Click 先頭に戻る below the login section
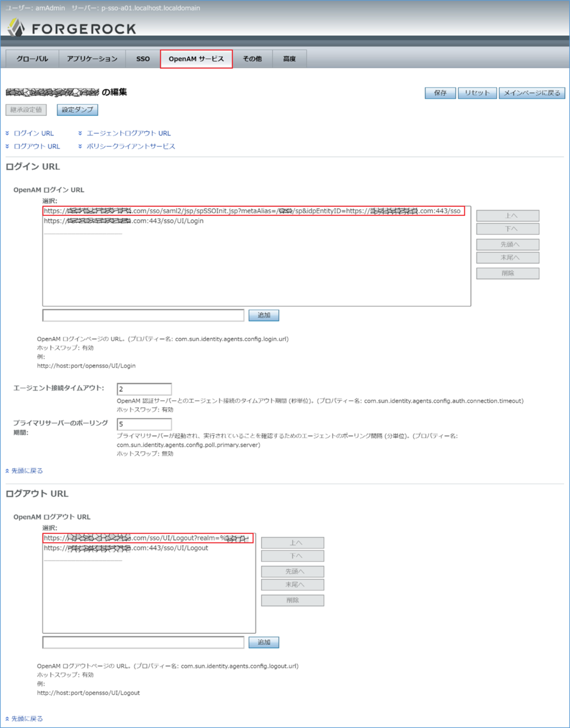This screenshot has width=570, height=728. click(27, 470)
